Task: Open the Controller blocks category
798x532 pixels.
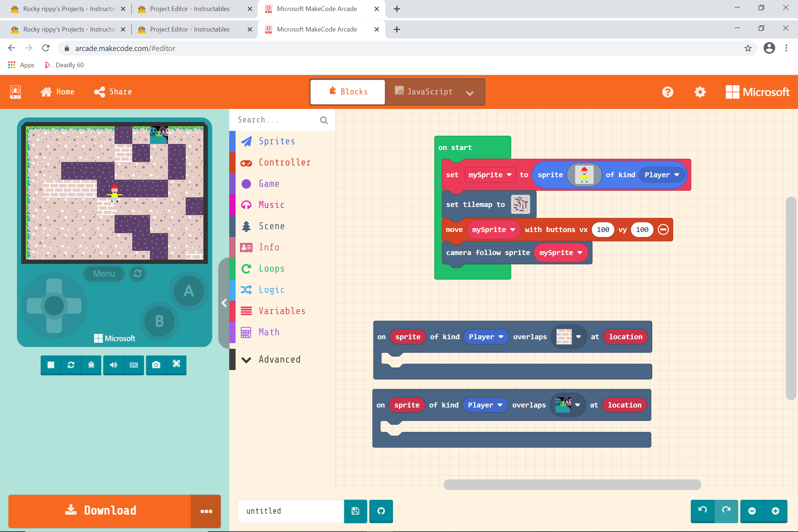Action: (284, 162)
